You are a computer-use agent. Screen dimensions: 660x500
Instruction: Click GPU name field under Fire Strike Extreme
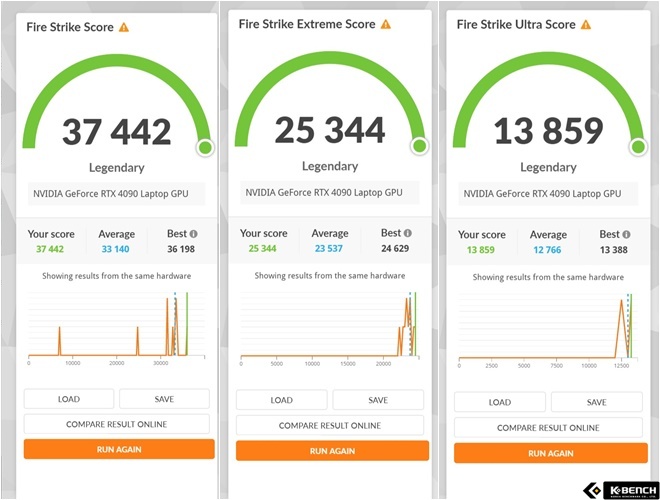tap(330, 192)
